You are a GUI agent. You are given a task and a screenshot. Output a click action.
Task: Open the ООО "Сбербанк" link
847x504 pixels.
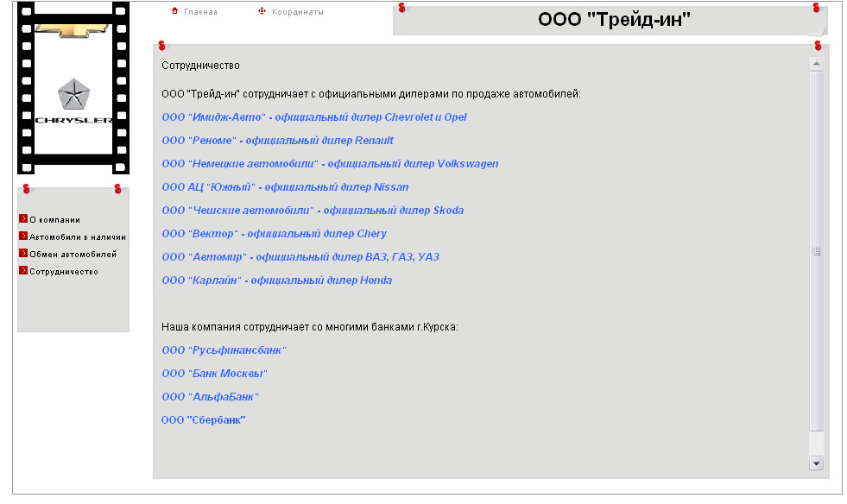click(204, 419)
